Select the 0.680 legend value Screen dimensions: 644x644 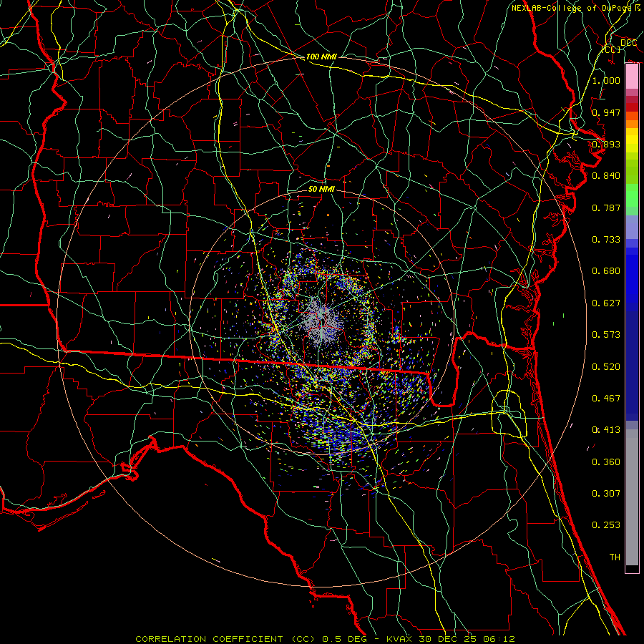(606, 271)
